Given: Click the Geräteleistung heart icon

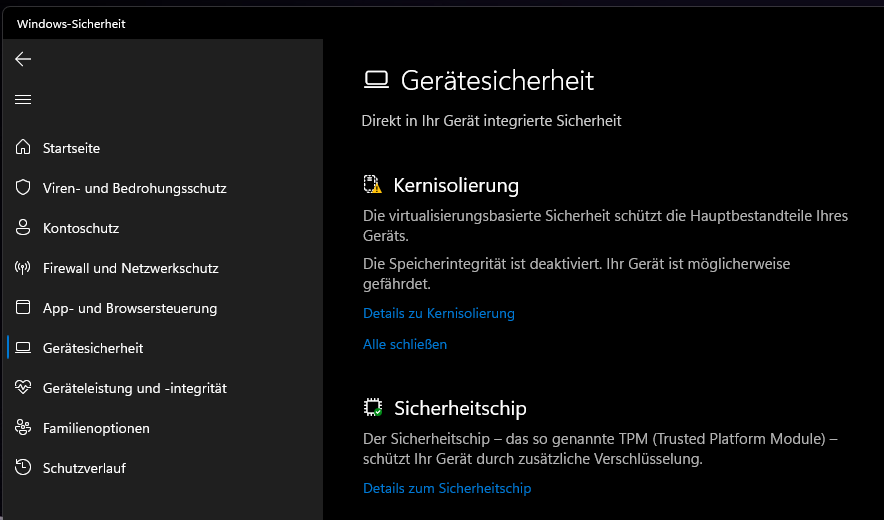Looking at the screenshot, I should point(23,388).
